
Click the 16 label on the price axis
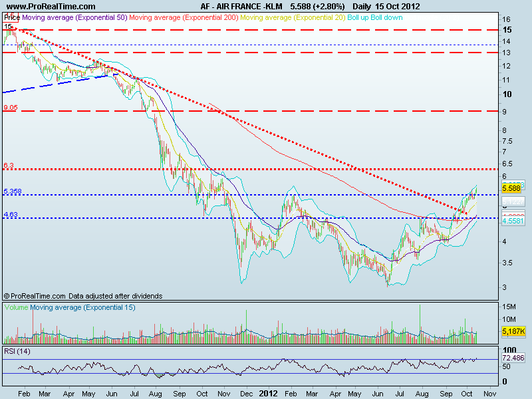506,19
